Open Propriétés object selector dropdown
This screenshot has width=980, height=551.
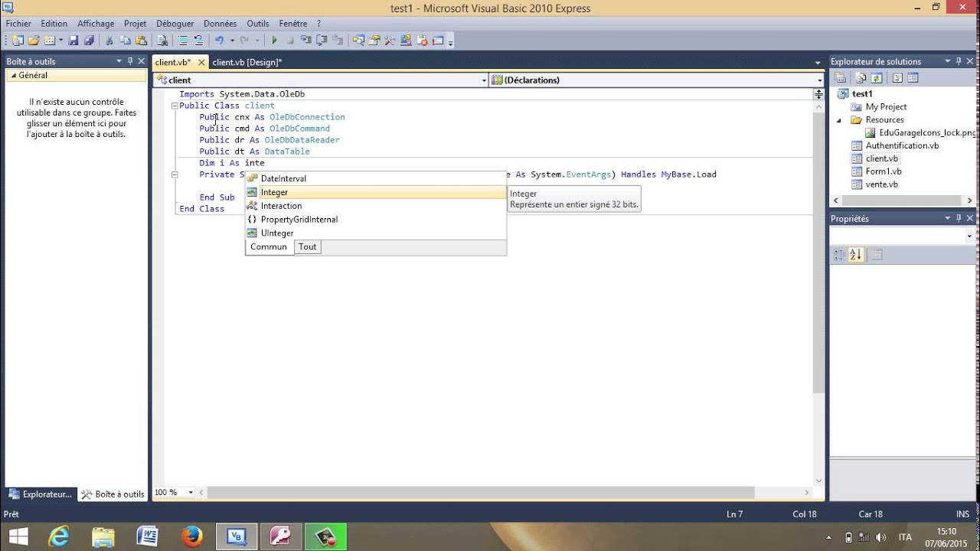(969, 236)
